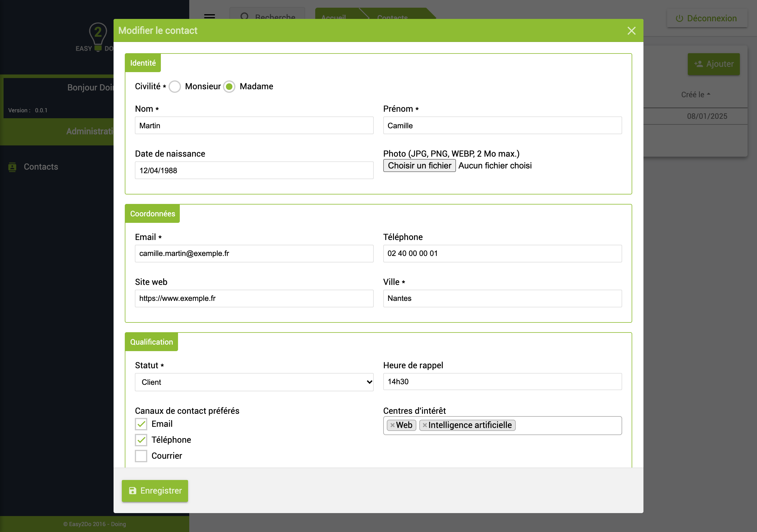This screenshot has height=532, width=757.
Task: Sort by Créé le column
Action: tap(695, 95)
